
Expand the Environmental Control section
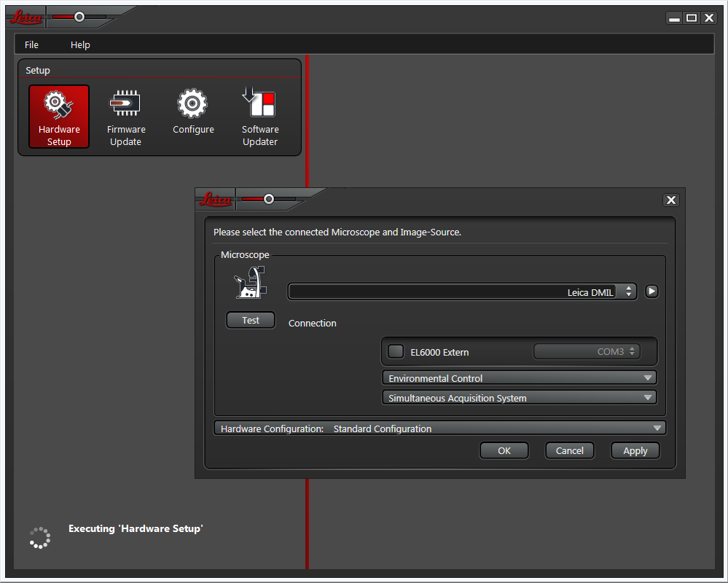(519, 377)
